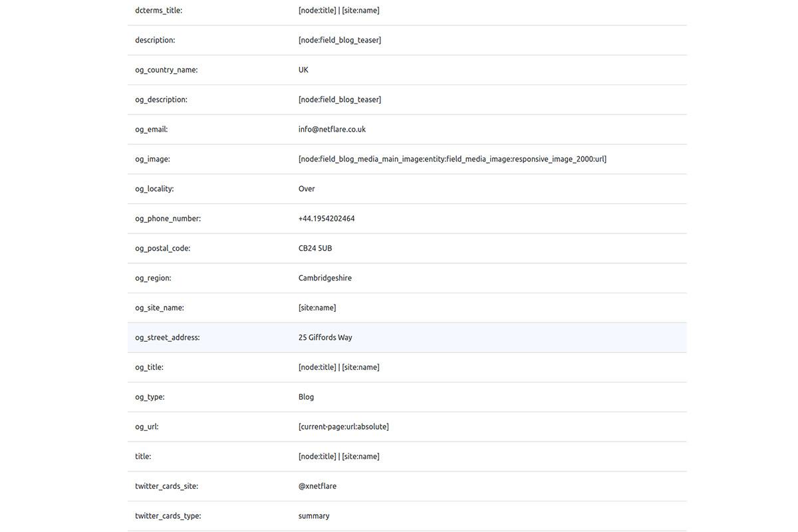This screenshot has width=798, height=532.
Task: Select the postal code CB24 5UB
Action: (x=315, y=248)
